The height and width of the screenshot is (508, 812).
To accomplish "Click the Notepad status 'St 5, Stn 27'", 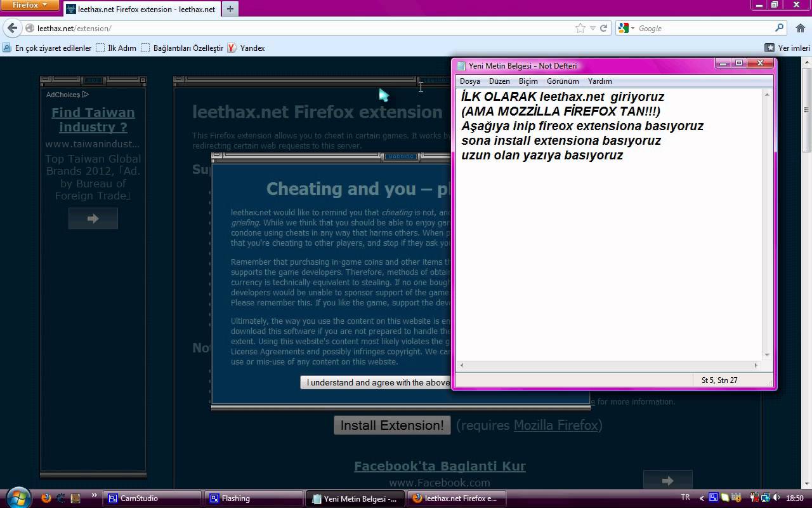I will click(719, 380).
